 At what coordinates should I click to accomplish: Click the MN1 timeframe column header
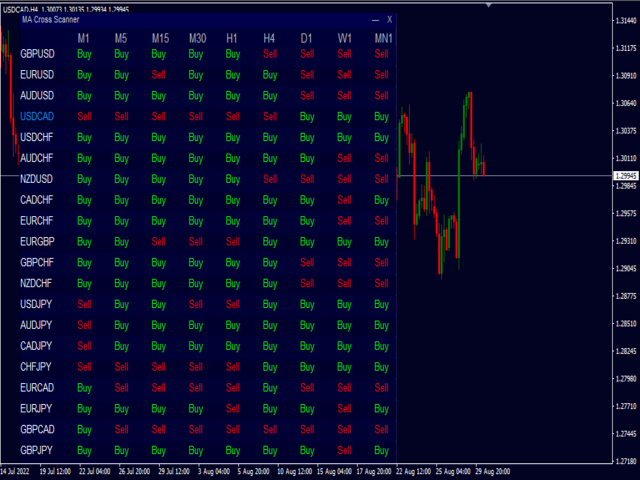[x=383, y=38]
